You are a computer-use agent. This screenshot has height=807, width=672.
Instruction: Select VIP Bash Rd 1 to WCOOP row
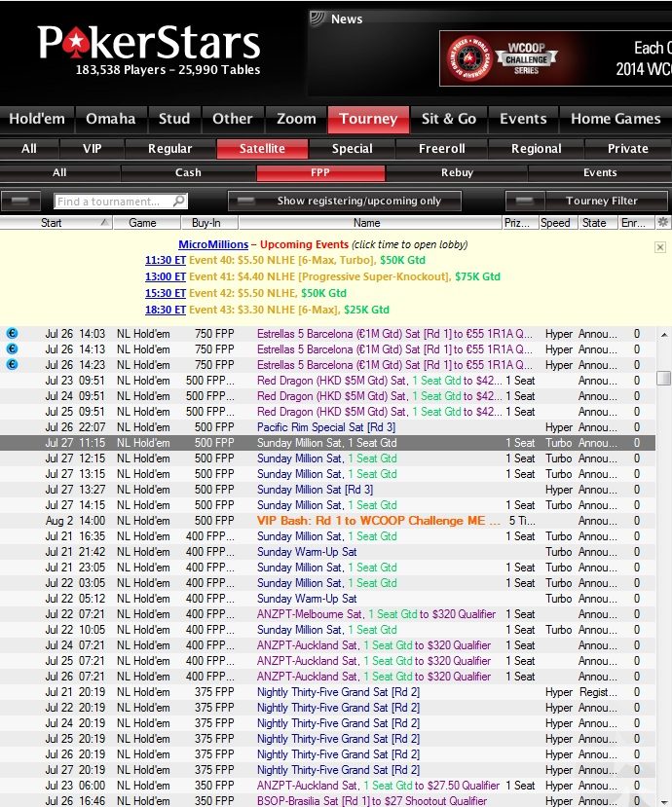[327, 521]
